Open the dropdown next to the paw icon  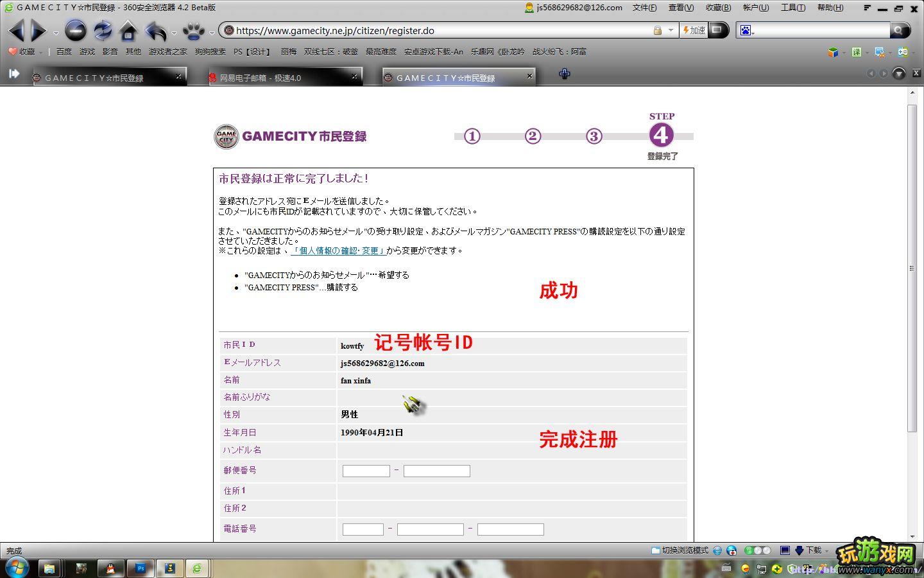(x=212, y=32)
